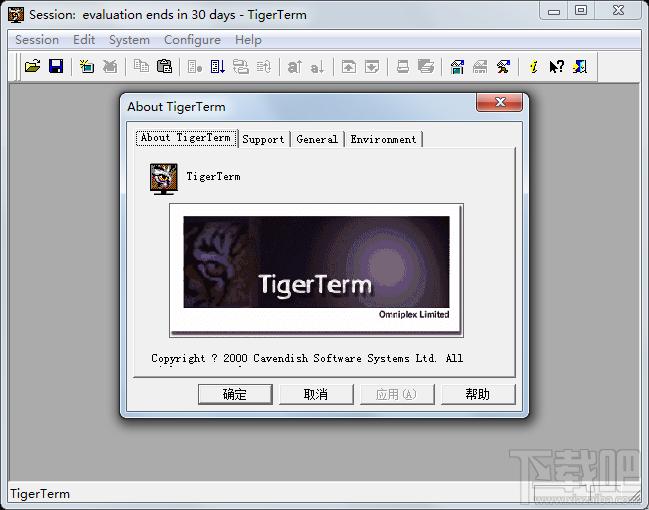This screenshot has height=510, width=649.
Task: Open the Session menu
Action: pyautogui.click(x=37, y=40)
